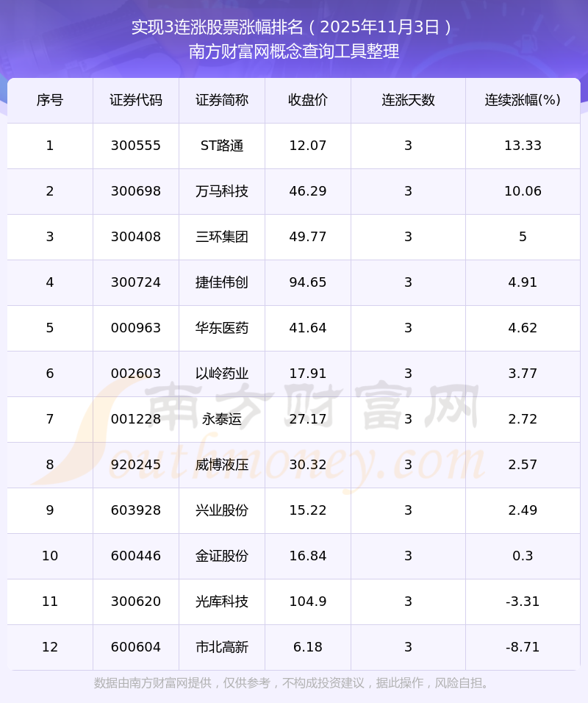Click the disclaimer text at the bottom
This screenshot has height=703, width=588.
click(292, 683)
